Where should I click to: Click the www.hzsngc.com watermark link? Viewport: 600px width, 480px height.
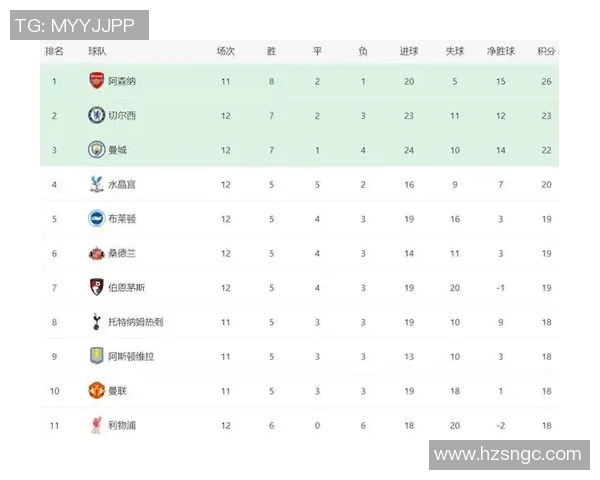(x=508, y=455)
